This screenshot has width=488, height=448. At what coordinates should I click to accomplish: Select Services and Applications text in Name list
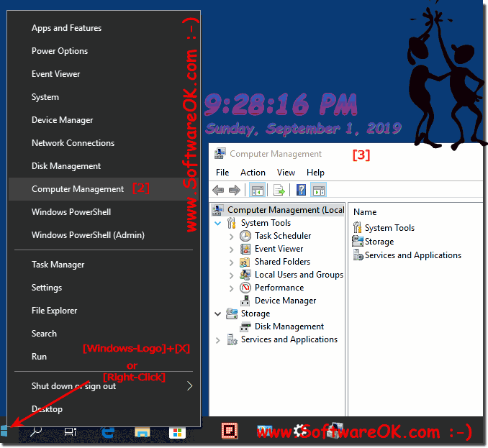click(x=412, y=255)
